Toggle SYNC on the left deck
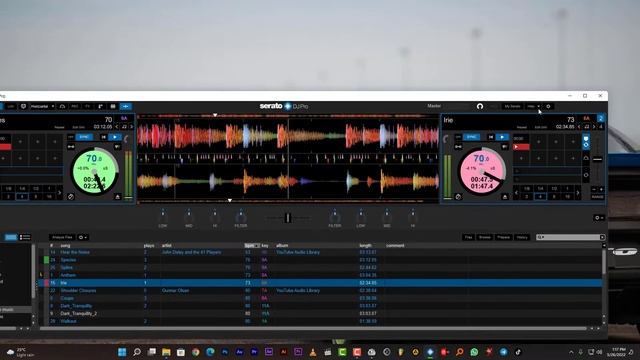The width and height of the screenshot is (640, 360). [x=84, y=137]
